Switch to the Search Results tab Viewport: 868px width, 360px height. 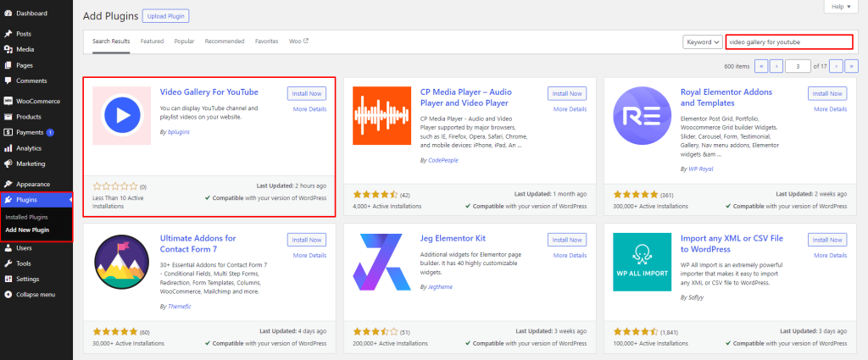tap(111, 42)
